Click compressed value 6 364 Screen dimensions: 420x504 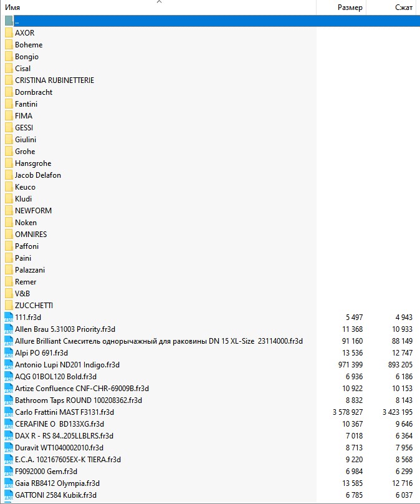pyautogui.click(x=404, y=436)
